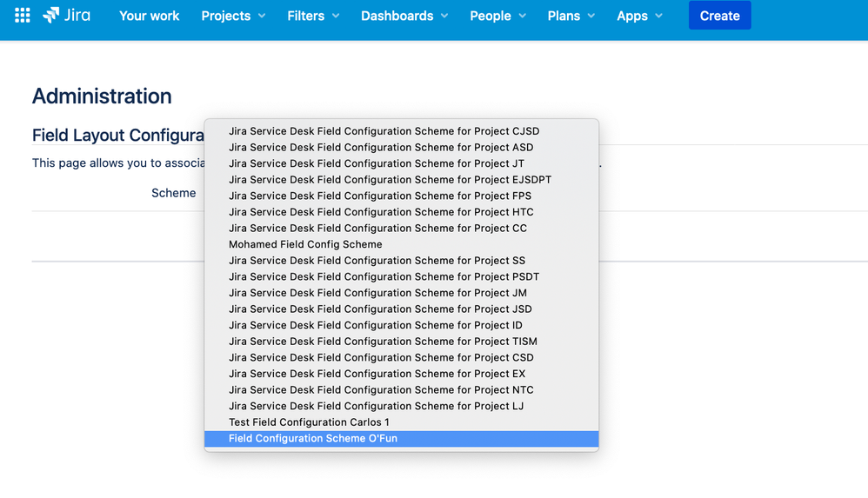Expand the Apps menu
Screen dimensions: 868x498
tap(639, 16)
